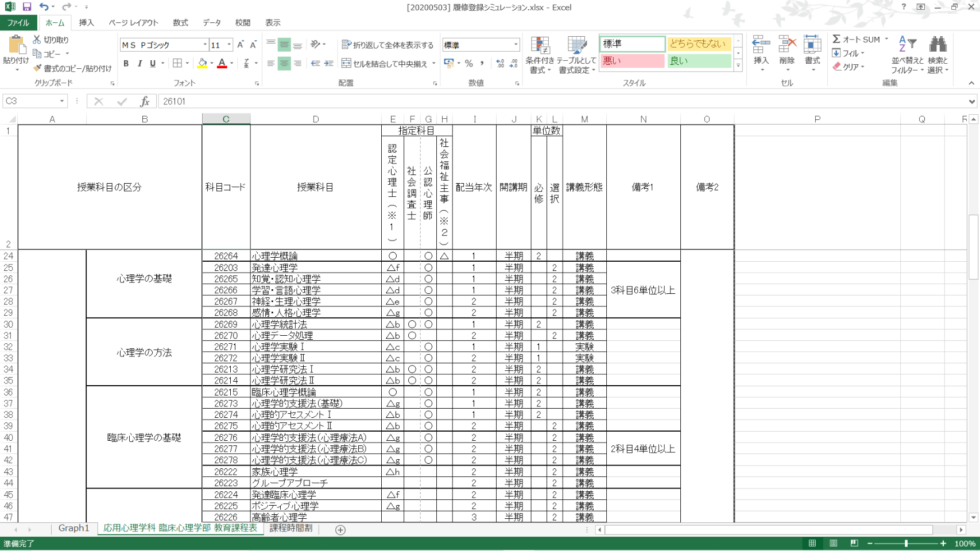Open the font name dropdown
Viewport: 980px width, 551px height.
[205, 45]
